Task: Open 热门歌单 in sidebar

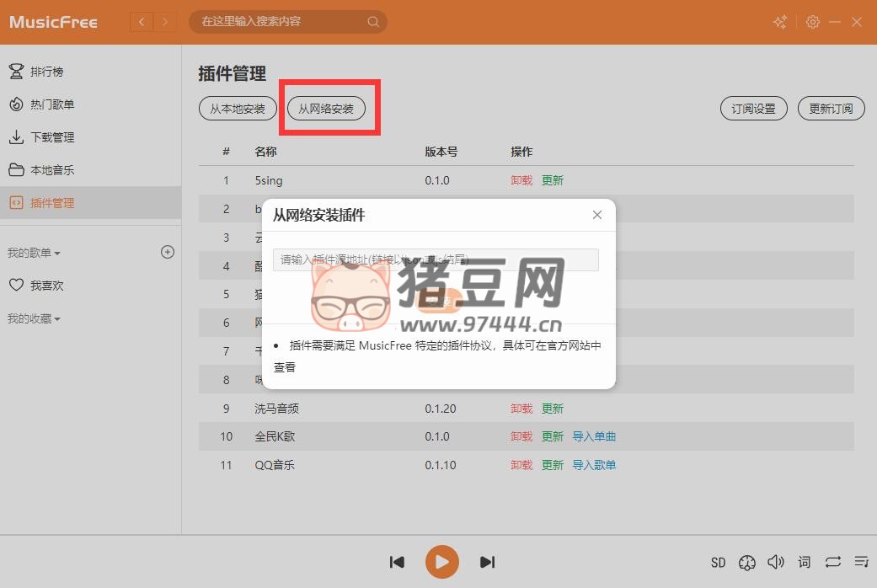Action: pos(91,104)
